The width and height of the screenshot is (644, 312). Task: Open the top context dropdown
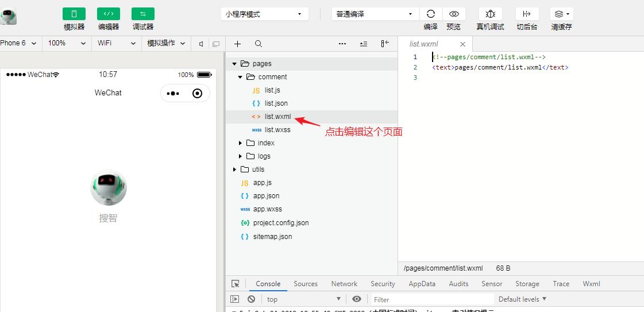304,299
